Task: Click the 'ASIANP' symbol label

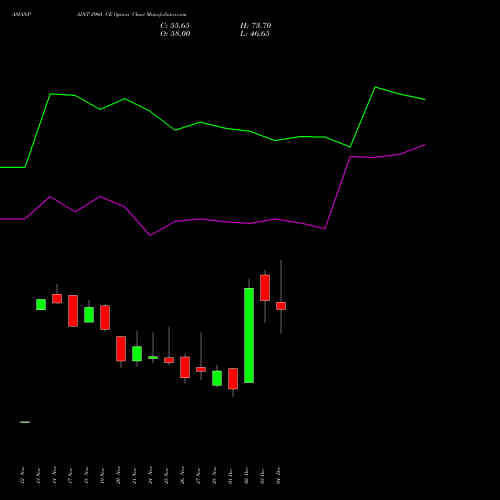Action: [x=21, y=15]
